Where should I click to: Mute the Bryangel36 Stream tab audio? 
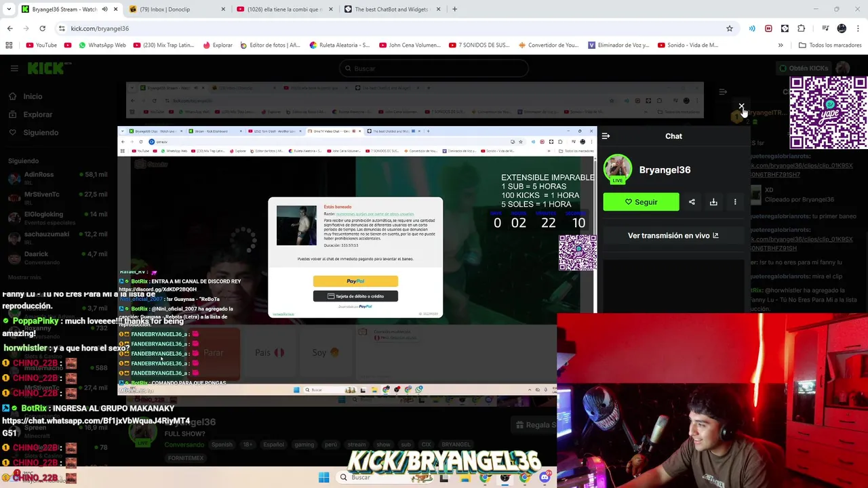tap(105, 9)
